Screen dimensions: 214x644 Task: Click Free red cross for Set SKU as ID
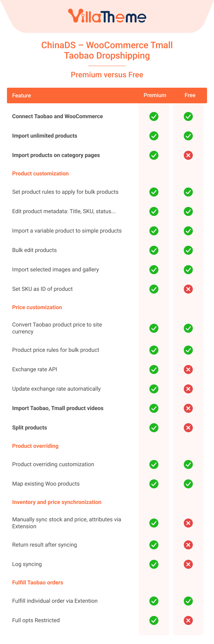point(188,289)
